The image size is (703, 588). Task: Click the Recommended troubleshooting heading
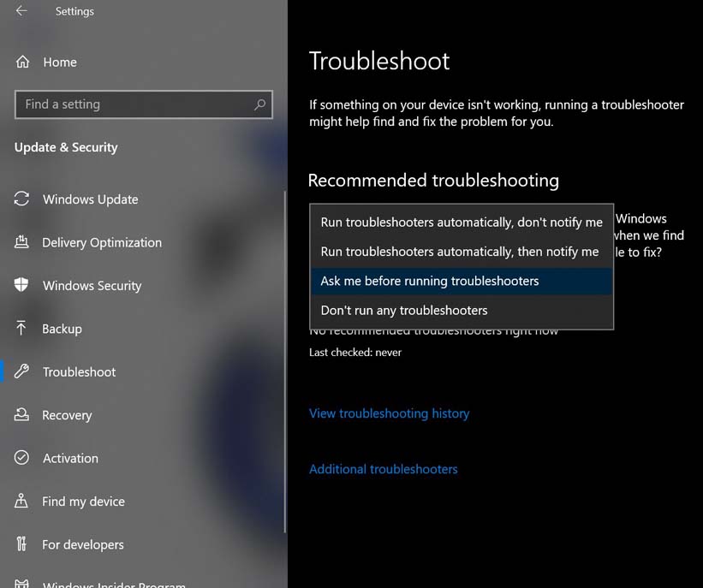click(x=433, y=180)
